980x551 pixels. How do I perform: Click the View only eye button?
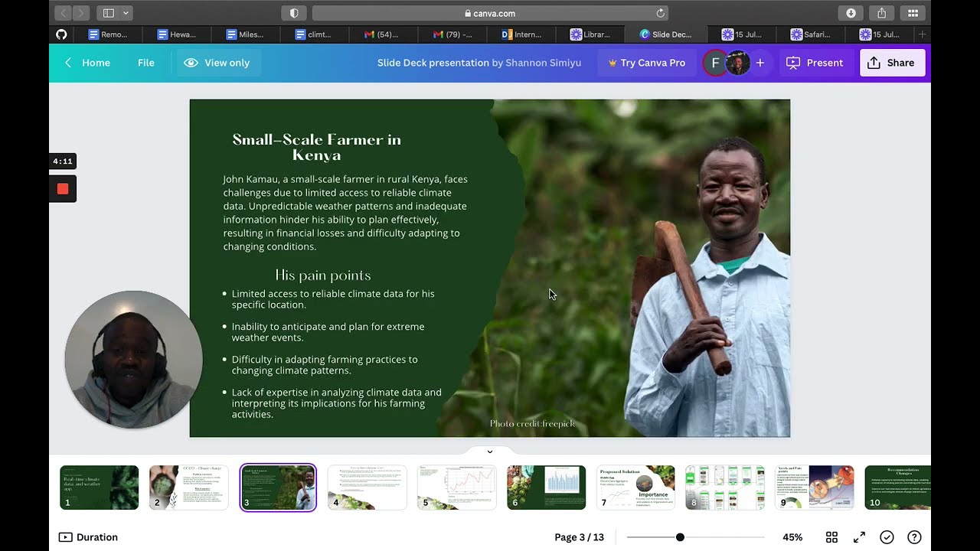(x=217, y=63)
